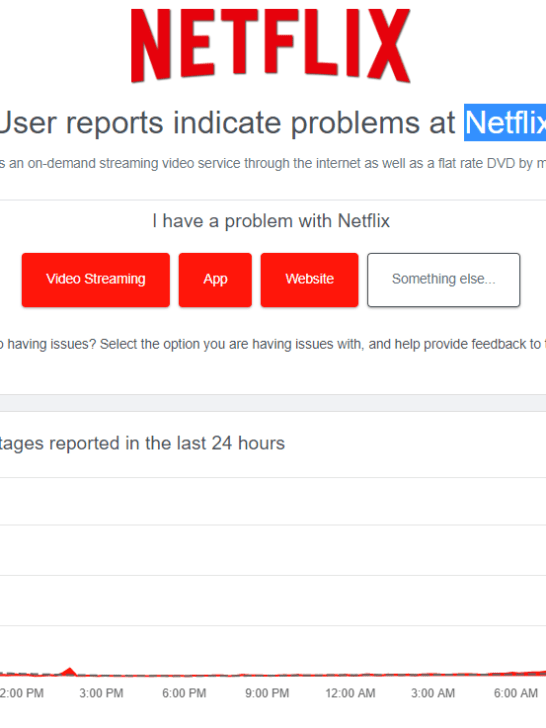Click the 9:00 PM chart axis label

click(x=267, y=693)
